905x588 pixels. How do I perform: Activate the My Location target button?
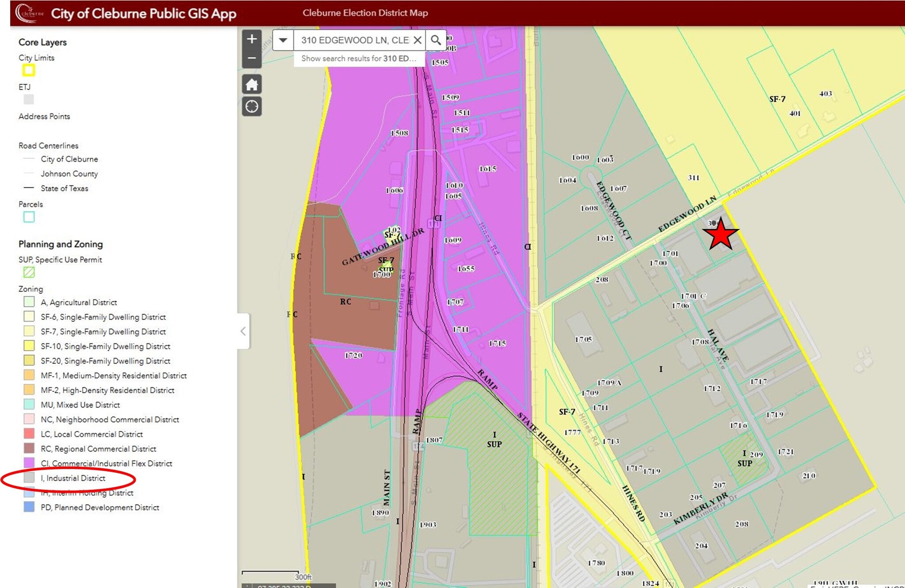(251, 106)
